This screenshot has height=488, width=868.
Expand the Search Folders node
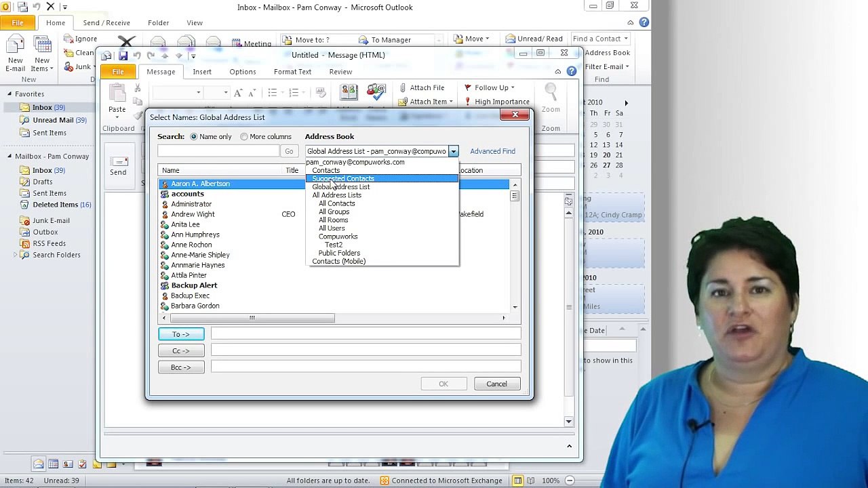tap(16, 255)
